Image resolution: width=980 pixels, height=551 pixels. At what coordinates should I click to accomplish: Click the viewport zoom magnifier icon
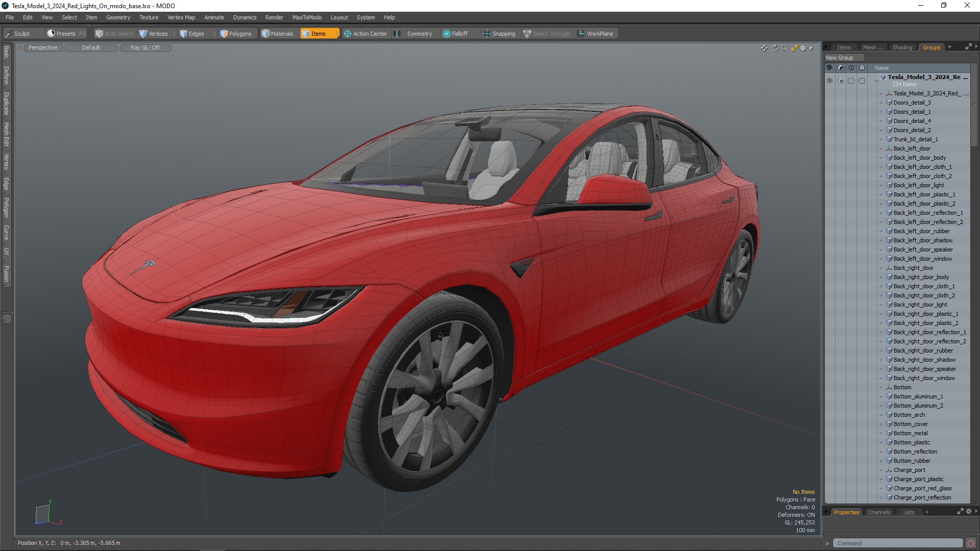(785, 48)
